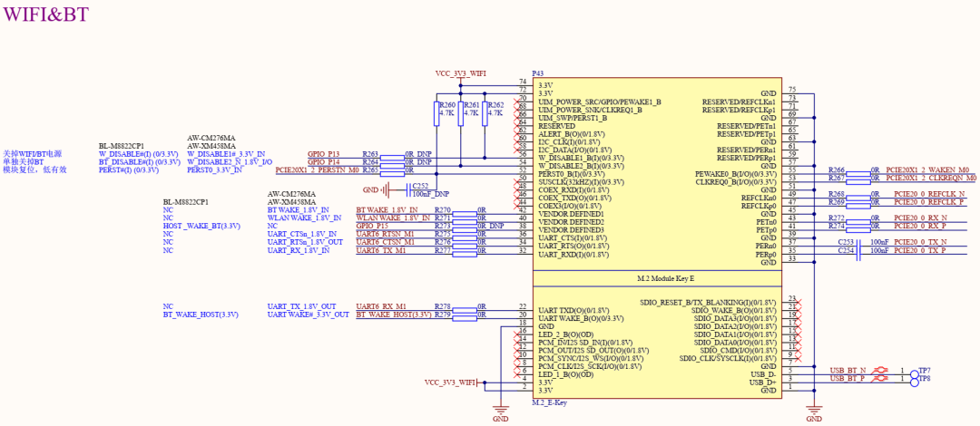This screenshot has height=426, width=980.
Task: Select resistor R279 on BT_WAKE_HOST net
Action: (465, 318)
